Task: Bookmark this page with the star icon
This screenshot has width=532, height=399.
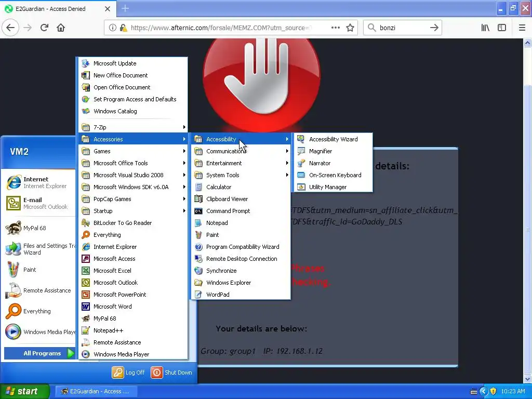Action: click(350, 28)
